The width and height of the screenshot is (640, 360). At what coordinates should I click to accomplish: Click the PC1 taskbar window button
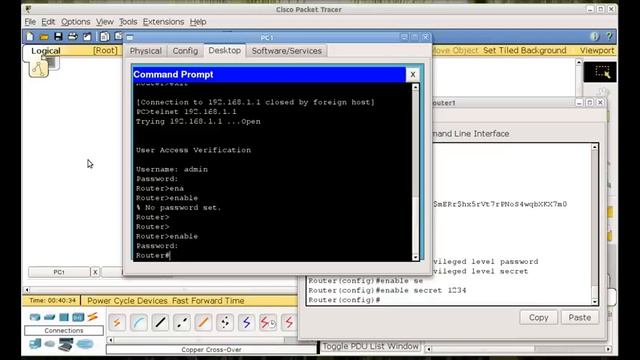click(59, 272)
